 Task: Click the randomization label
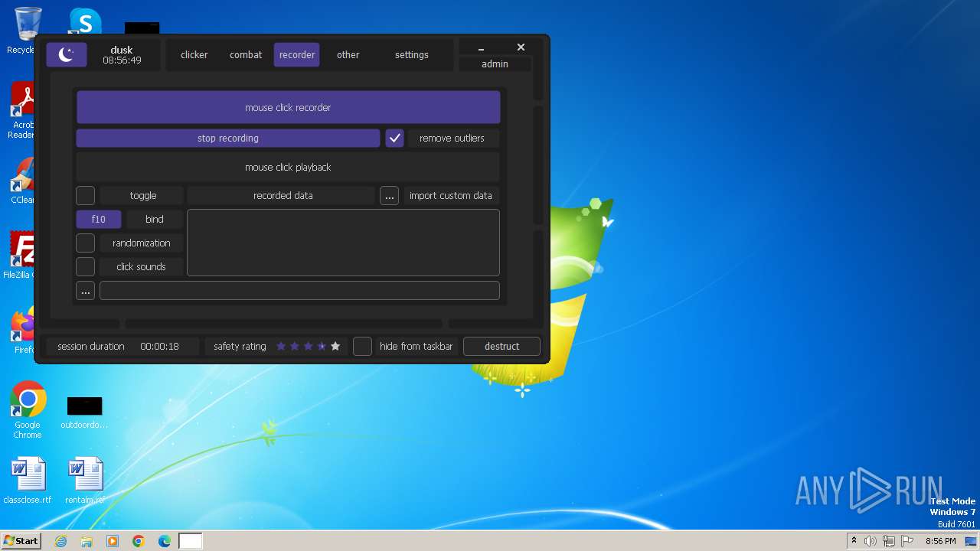point(142,243)
